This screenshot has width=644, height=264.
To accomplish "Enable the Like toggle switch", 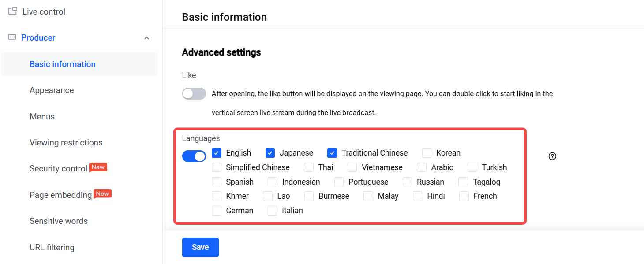I will (194, 93).
